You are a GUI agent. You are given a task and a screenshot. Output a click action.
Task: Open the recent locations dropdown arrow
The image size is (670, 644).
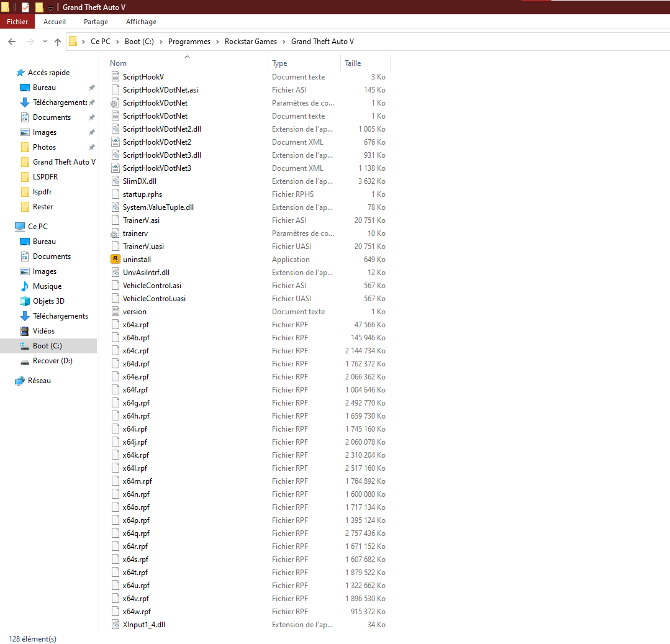(x=45, y=42)
